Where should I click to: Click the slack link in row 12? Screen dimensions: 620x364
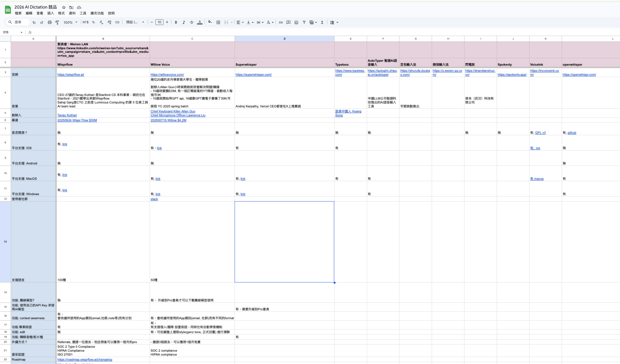[154, 199]
